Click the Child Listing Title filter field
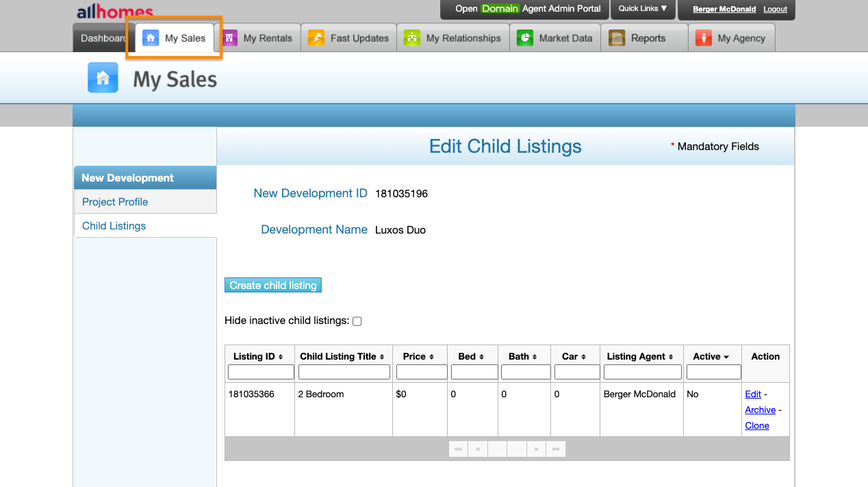 (x=344, y=372)
